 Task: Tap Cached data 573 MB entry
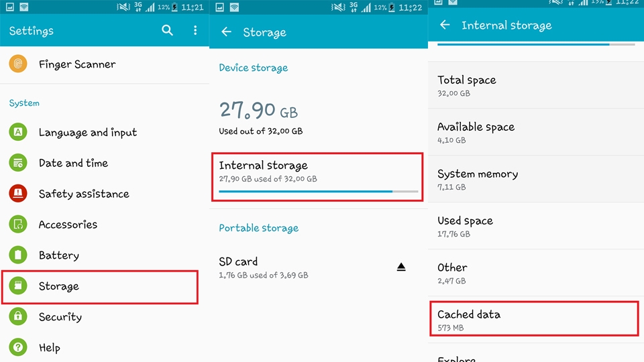(535, 319)
